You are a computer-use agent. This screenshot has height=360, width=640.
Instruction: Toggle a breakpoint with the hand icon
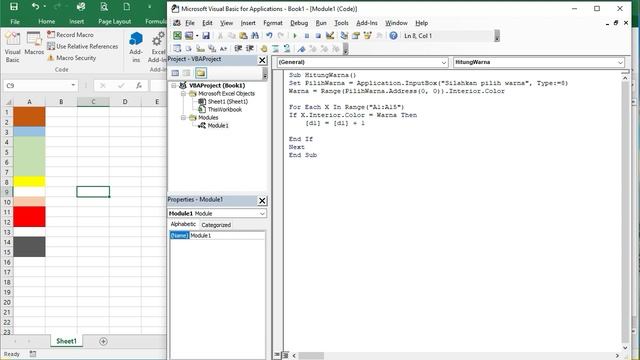264,49
